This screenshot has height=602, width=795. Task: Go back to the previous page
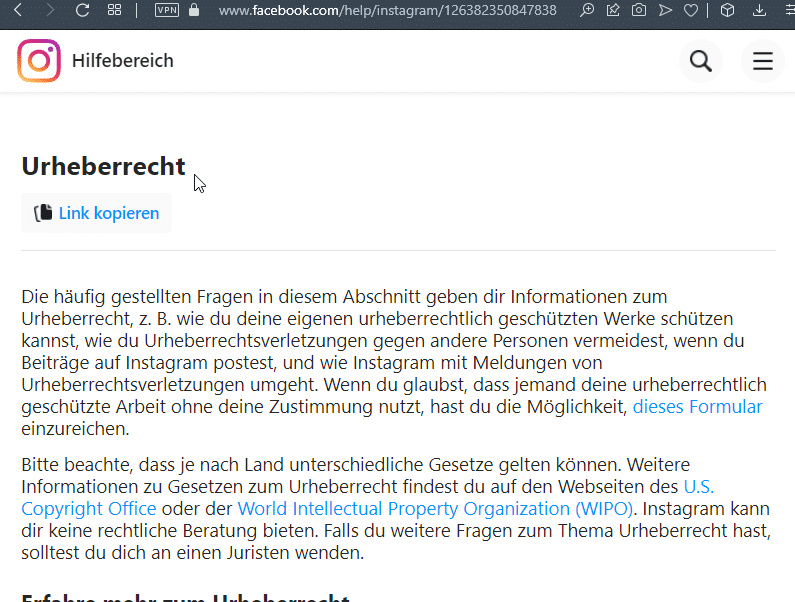point(18,10)
